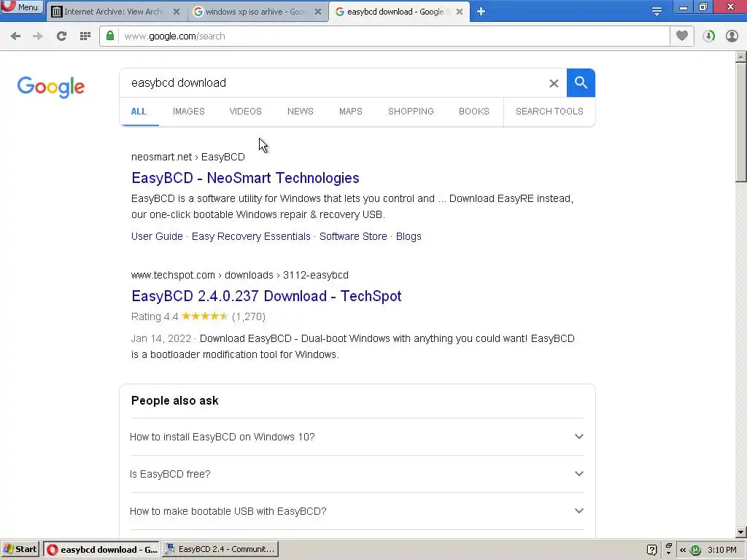Viewport: 747px width, 560px height.
Task: Switch to SHOPPING results
Action: 411,112
